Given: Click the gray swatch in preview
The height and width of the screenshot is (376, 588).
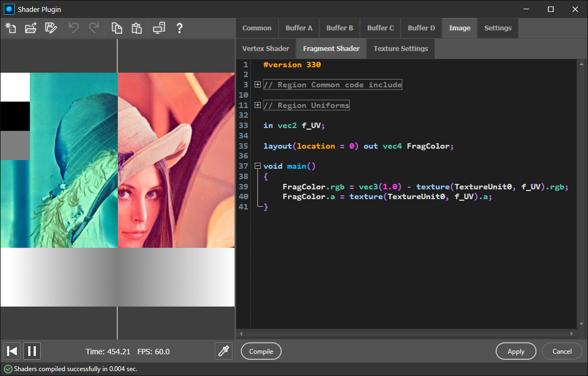Looking at the screenshot, I should [x=15, y=145].
